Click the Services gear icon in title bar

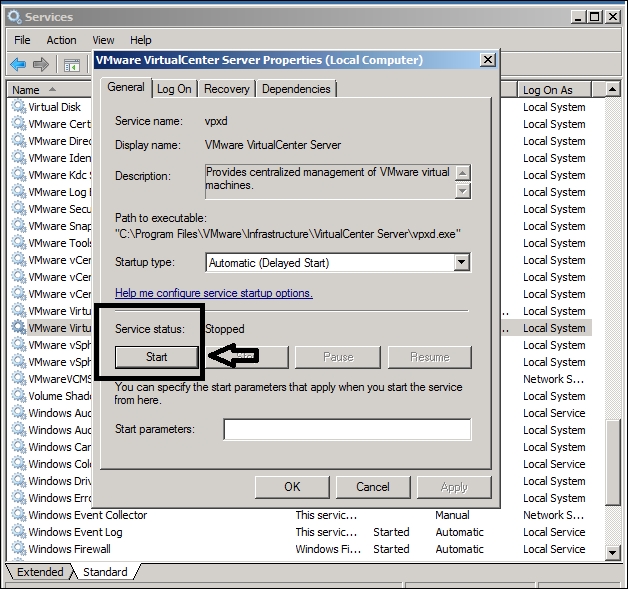[14, 16]
